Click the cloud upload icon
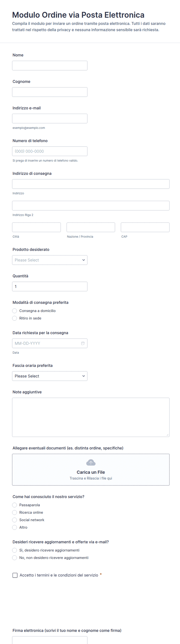The height and width of the screenshot is (644, 180). tap(91, 463)
